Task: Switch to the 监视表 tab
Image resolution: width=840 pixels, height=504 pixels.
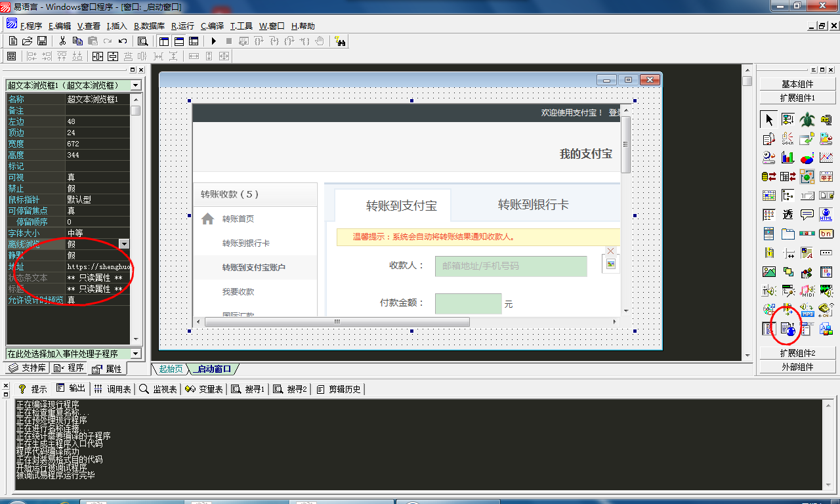Action: tap(157, 389)
